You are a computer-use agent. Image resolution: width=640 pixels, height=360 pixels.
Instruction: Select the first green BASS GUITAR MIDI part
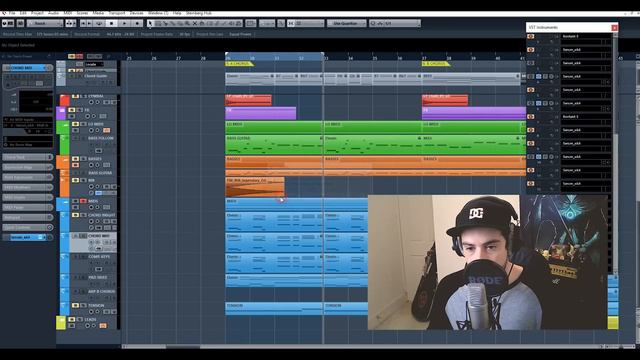pos(274,145)
